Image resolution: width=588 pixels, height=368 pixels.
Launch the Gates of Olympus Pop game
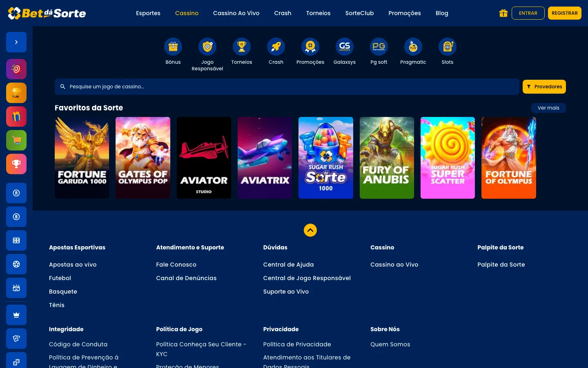click(143, 158)
